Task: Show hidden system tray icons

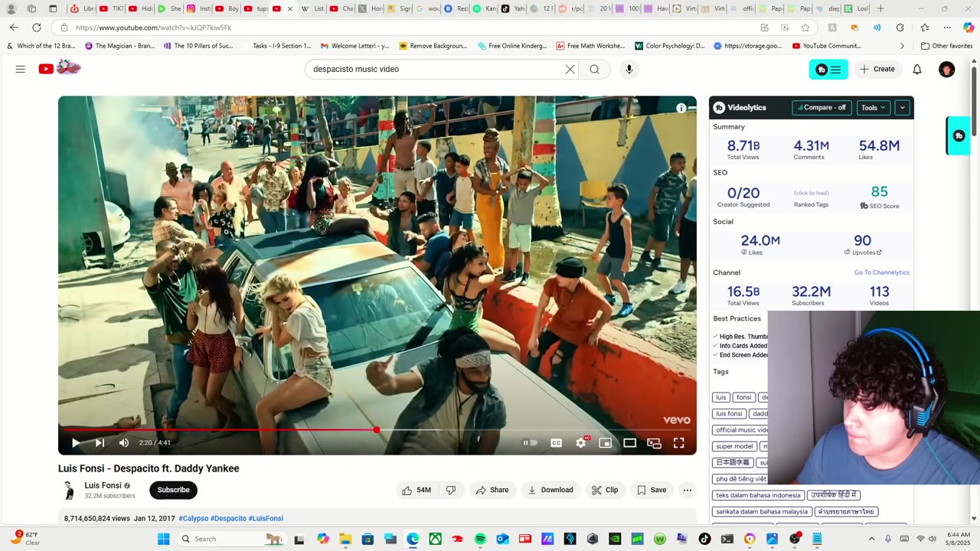Action: pos(871,539)
